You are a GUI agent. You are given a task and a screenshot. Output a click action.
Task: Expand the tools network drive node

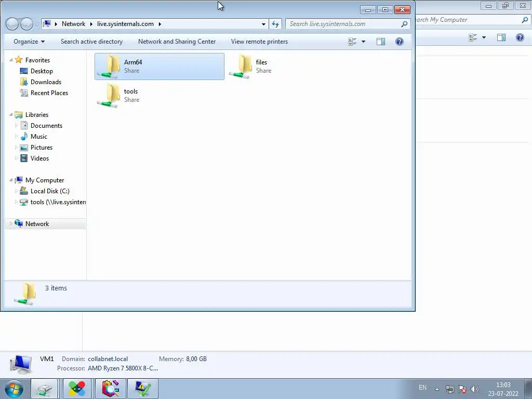click(16, 202)
